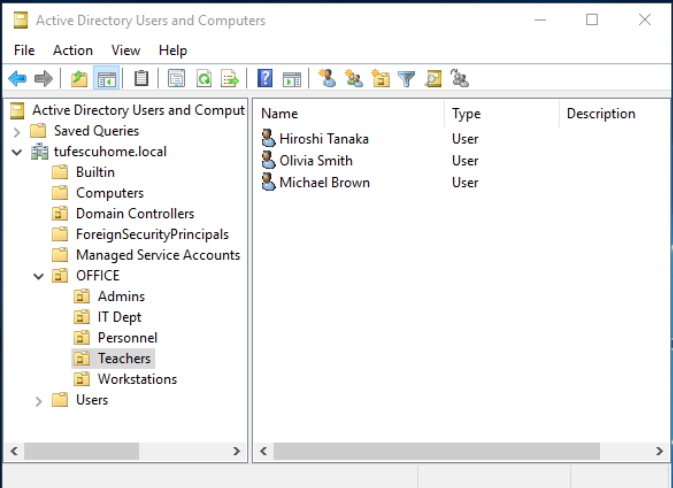Screen dimensions: 673x488
Task: Select the Computers container
Action: pos(110,193)
